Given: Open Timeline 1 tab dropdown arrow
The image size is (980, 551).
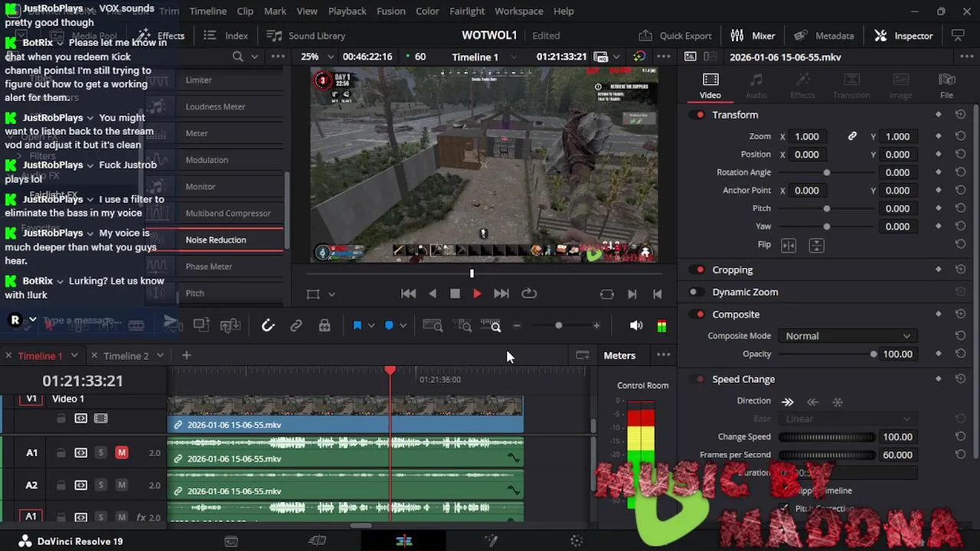Looking at the screenshot, I should (x=74, y=355).
